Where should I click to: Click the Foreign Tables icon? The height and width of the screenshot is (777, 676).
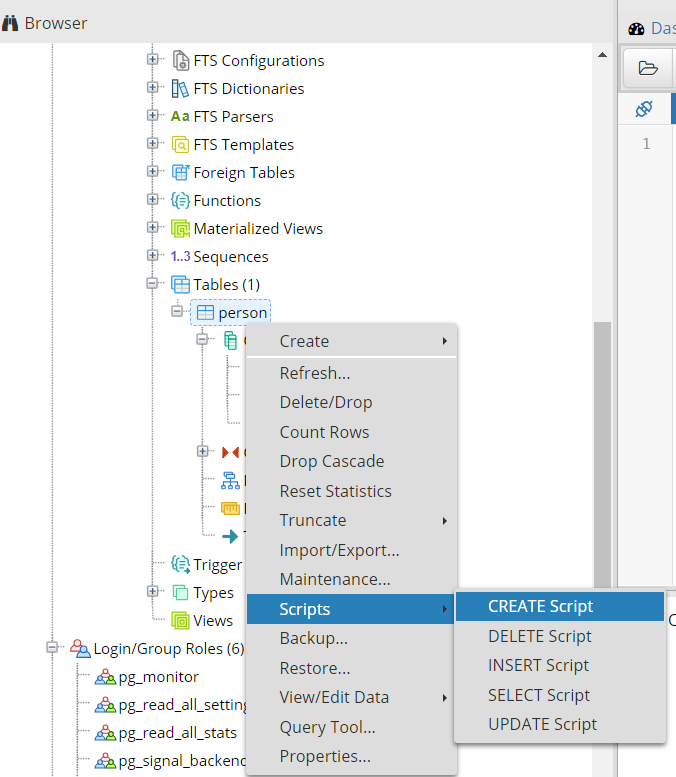coord(180,172)
